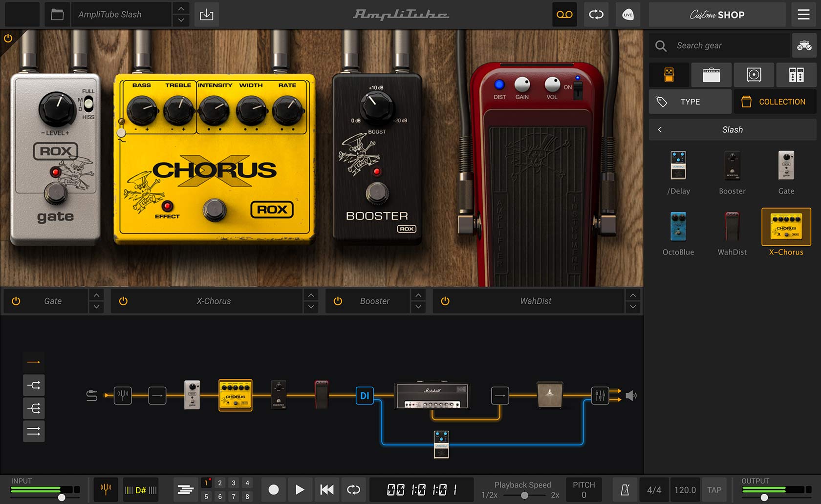Click the TAP tempo button
The image size is (821, 504).
(714, 490)
